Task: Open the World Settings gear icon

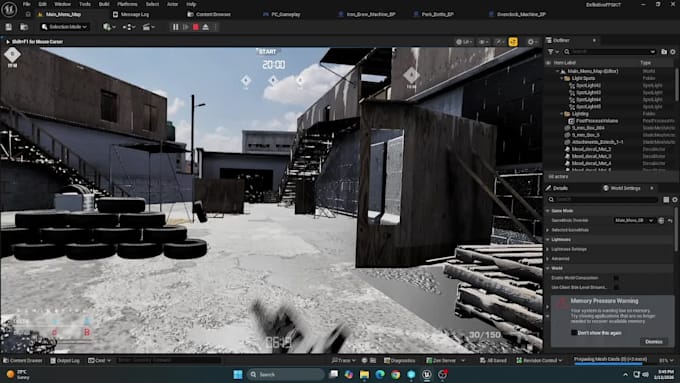Action: coord(675,200)
